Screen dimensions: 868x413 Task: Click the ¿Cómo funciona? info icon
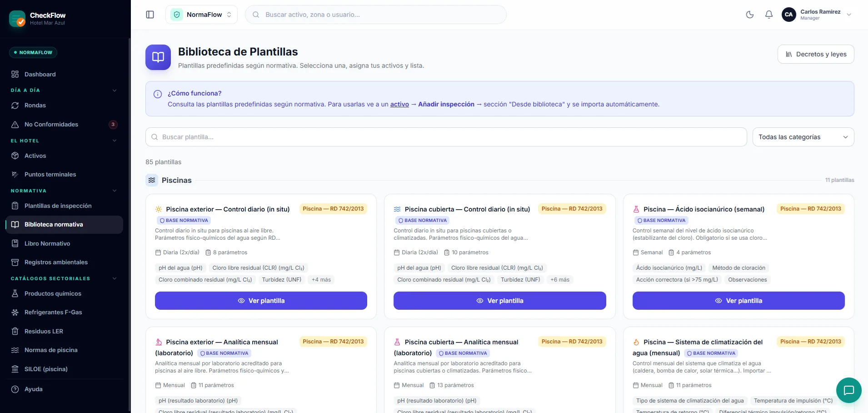tap(158, 94)
